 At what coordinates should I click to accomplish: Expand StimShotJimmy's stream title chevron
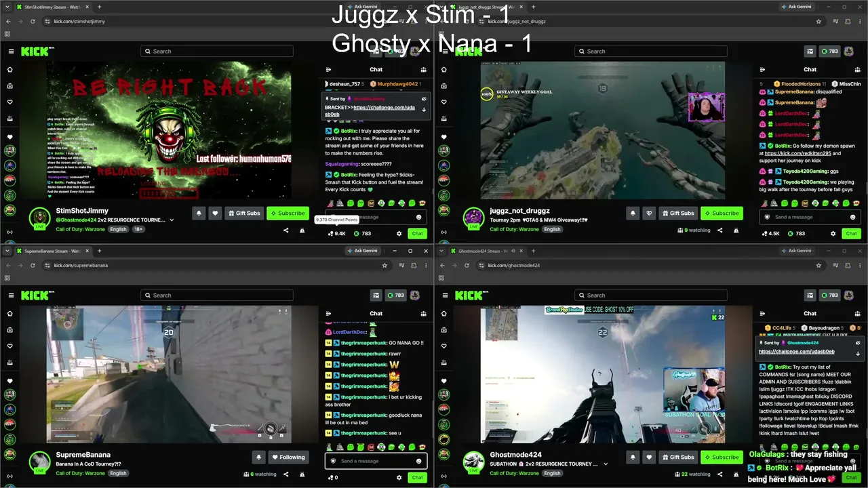172,220
